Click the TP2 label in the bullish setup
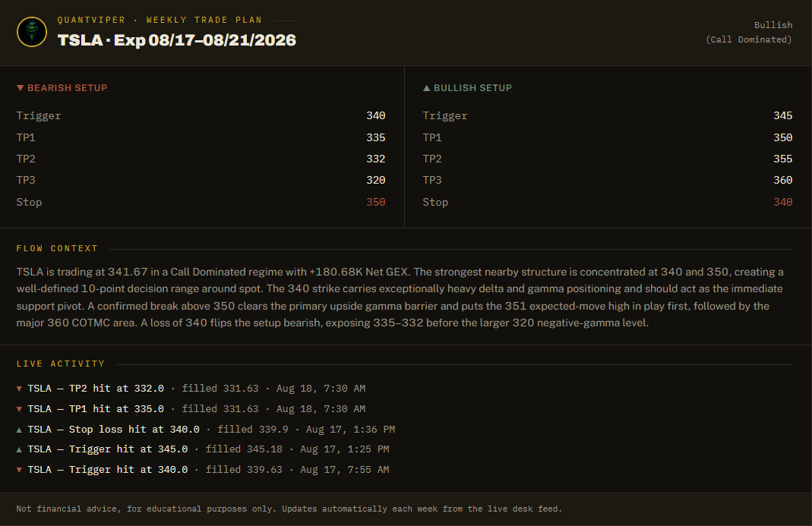812x526 pixels. coord(432,159)
